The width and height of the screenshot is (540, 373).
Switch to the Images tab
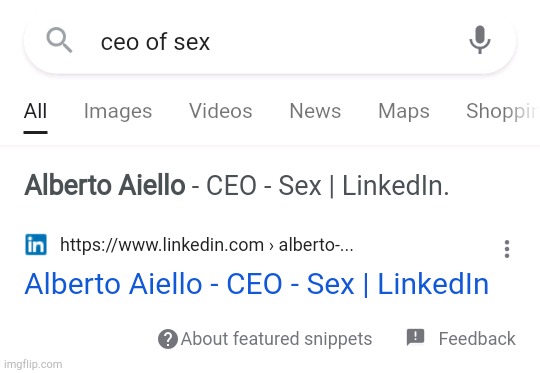(x=118, y=111)
